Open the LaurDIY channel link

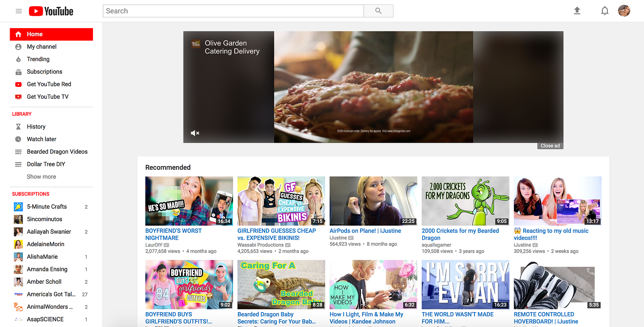pyautogui.click(x=154, y=245)
